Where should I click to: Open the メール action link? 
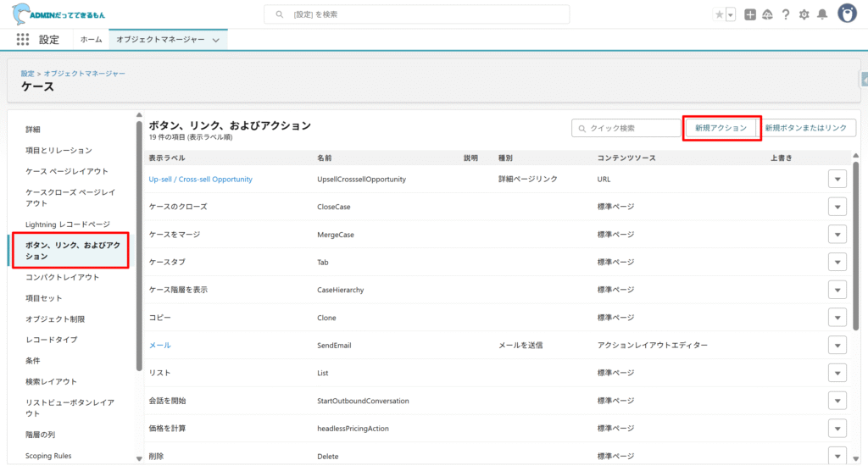160,346
